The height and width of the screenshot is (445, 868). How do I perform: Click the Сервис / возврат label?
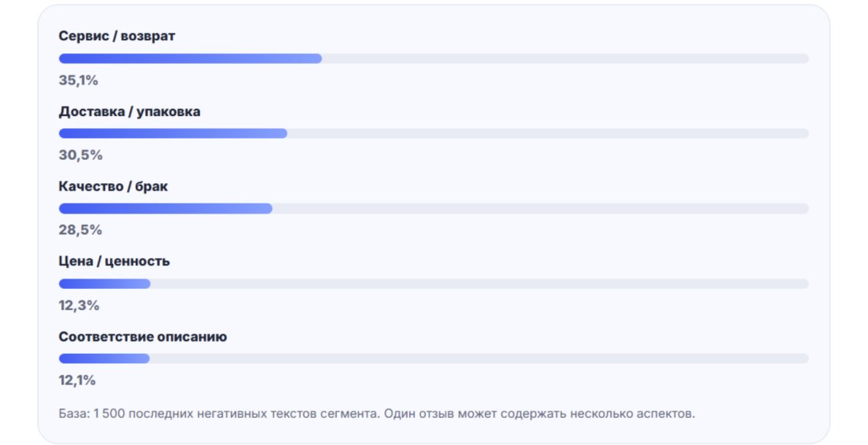pyautogui.click(x=117, y=36)
